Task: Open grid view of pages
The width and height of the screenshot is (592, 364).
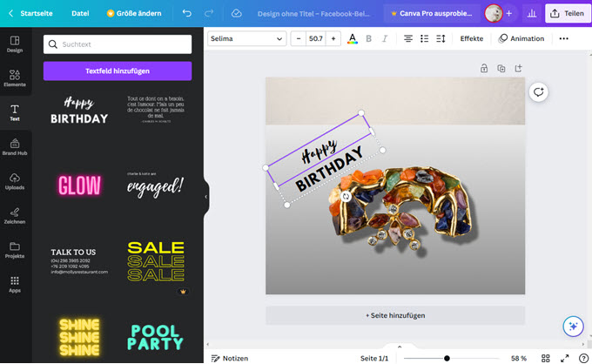Action: pyautogui.click(x=546, y=358)
